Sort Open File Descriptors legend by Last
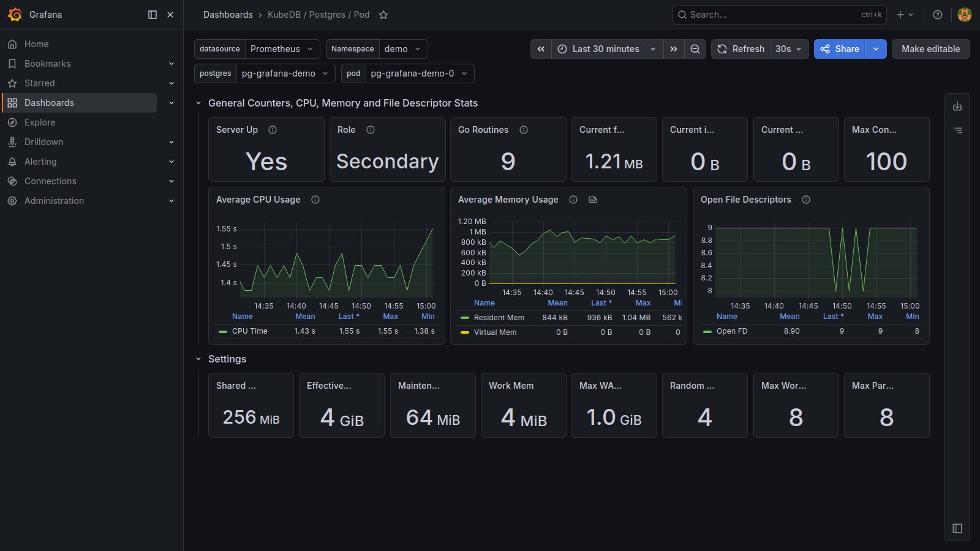The image size is (980, 551). tap(833, 317)
